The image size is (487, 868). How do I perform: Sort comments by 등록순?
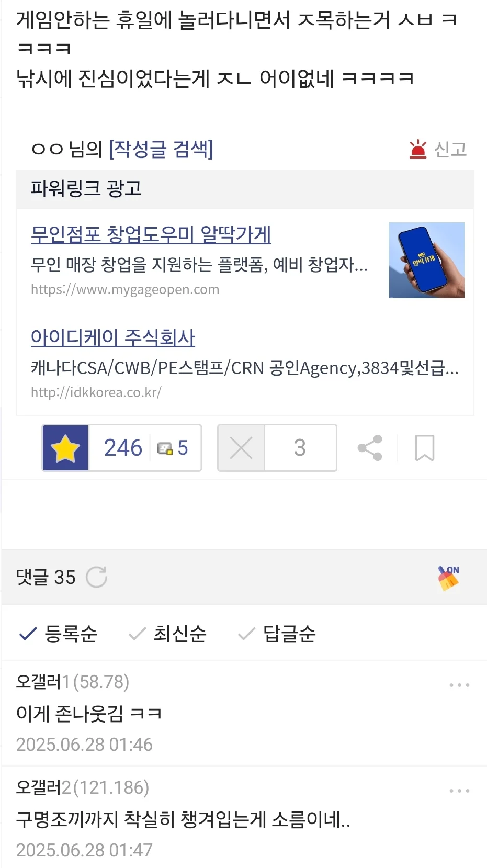pos(58,634)
